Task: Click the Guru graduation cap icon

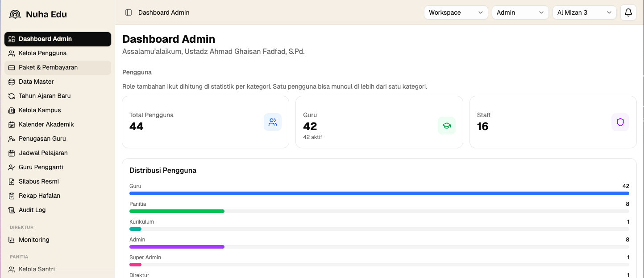Action: [447, 126]
